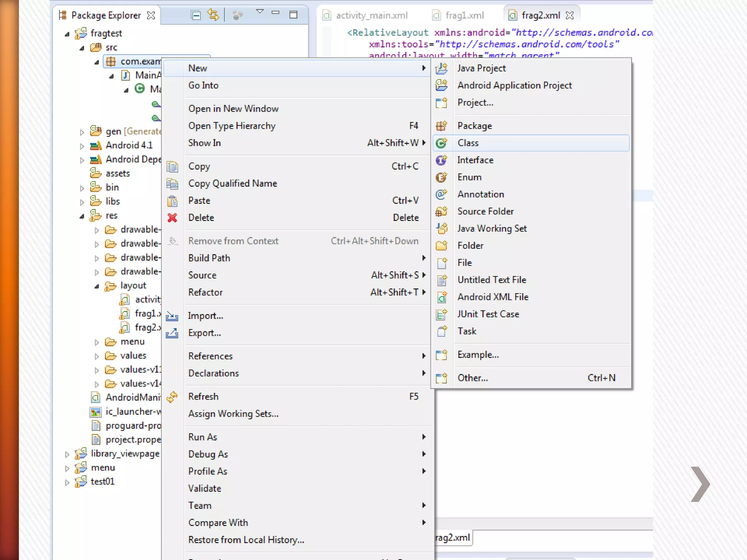Click the Interface icon in New submenu
The height and width of the screenshot is (560, 747).
coord(441,160)
